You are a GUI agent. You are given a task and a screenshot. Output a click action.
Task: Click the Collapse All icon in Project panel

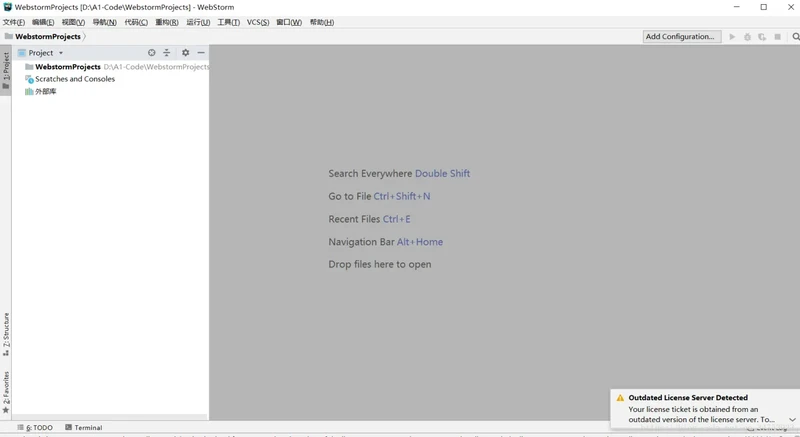click(167, 53)
